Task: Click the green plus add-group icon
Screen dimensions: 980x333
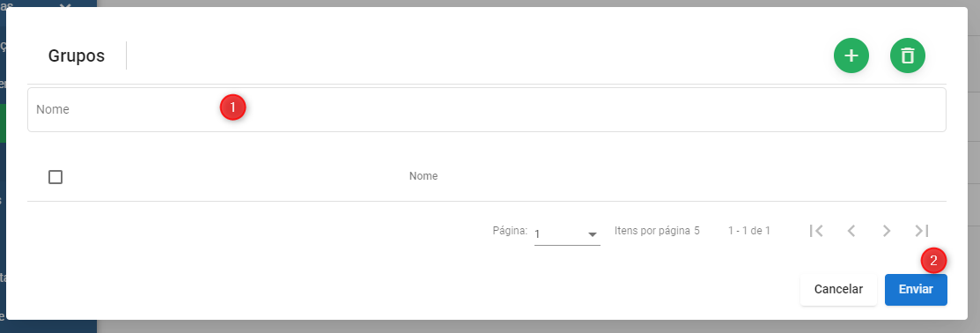Action: [851, 55]
